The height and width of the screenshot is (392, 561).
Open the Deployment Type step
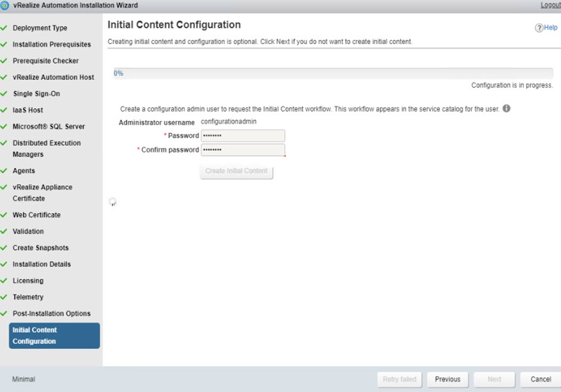[40, 28]
